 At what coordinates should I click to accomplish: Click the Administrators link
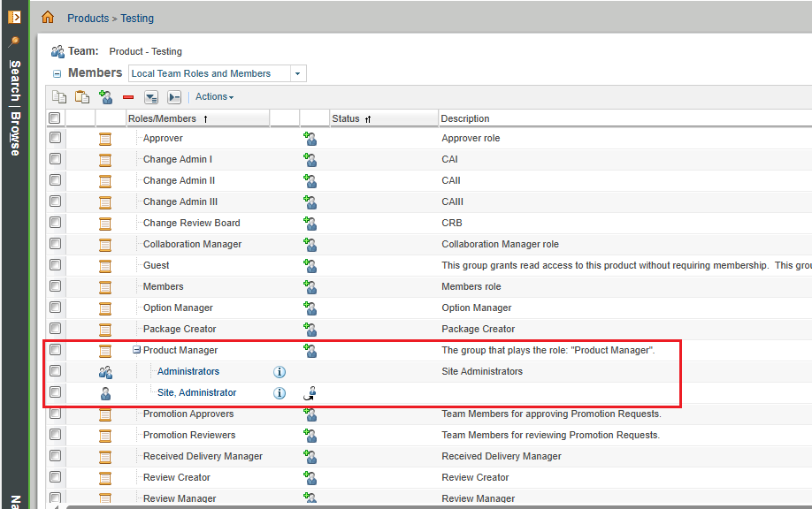tap(188, 372)
